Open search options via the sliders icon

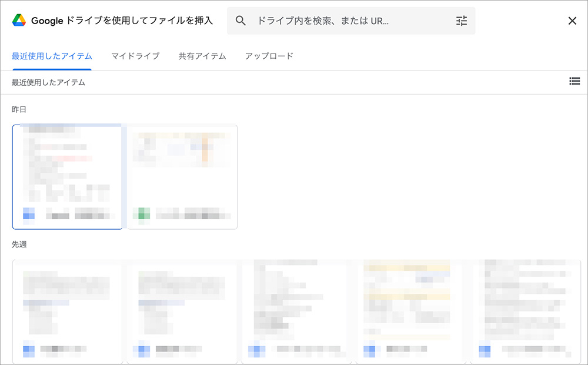coord(461,20)
